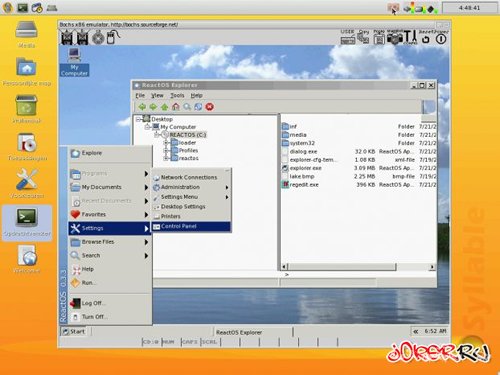
Task: Select the dialog.exe file
Action: click(303, 151)
